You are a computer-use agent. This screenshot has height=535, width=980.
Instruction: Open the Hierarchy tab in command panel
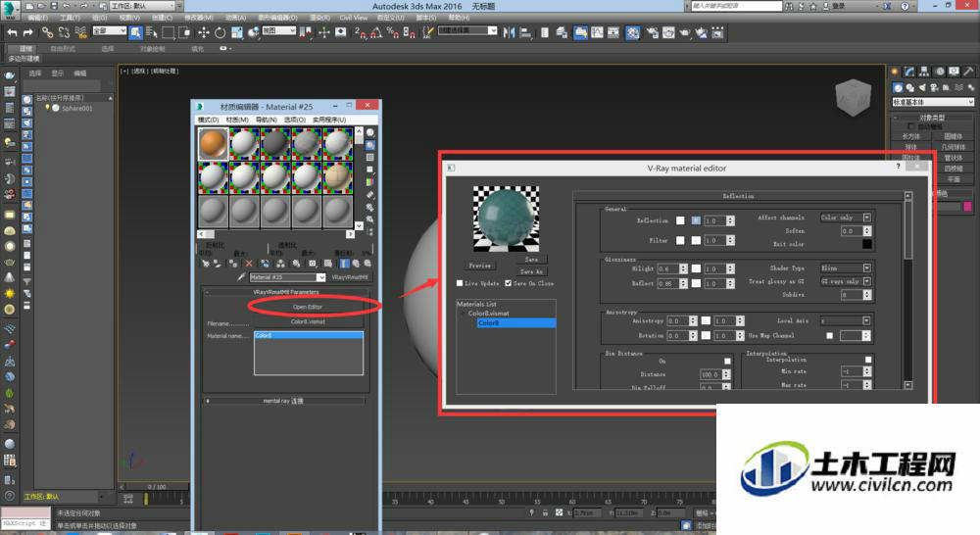924,72
